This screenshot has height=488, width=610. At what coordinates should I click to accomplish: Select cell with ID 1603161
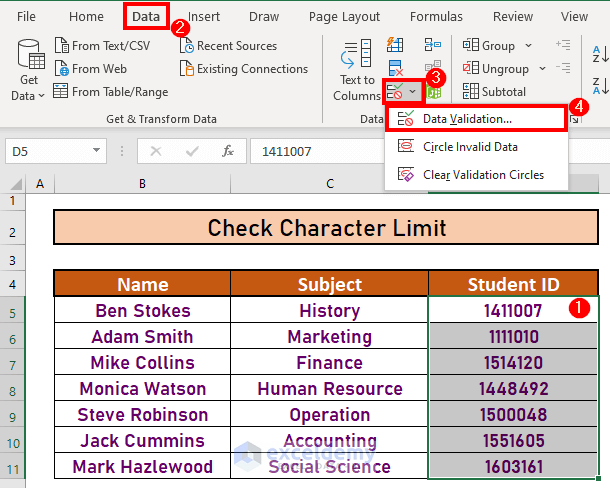click(x=513, y=467)
